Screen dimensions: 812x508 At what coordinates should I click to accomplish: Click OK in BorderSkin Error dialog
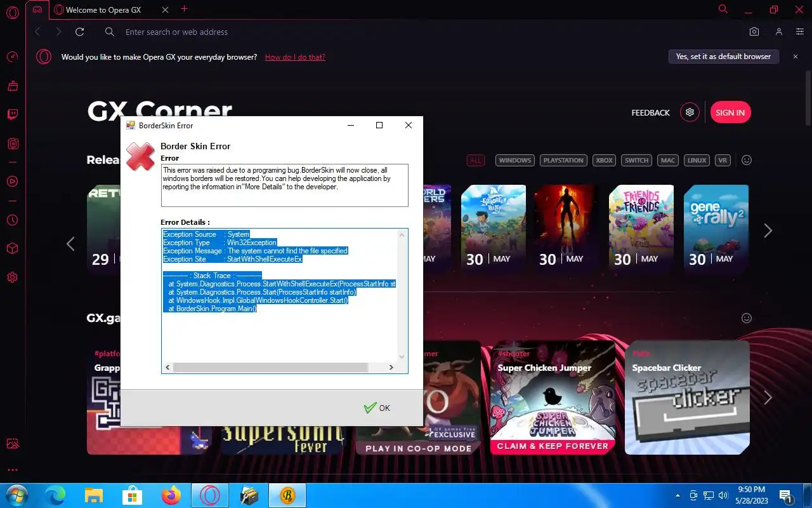[x=377, y=408]
